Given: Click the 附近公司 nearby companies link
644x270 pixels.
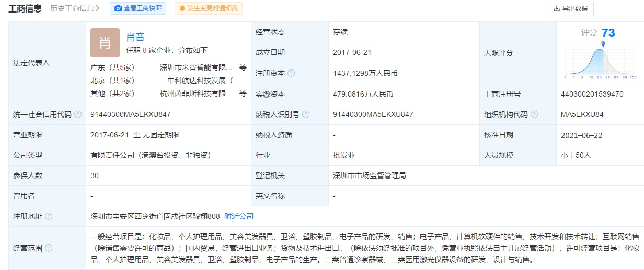Looking at the screenshot, I should (x=239, y=216).
